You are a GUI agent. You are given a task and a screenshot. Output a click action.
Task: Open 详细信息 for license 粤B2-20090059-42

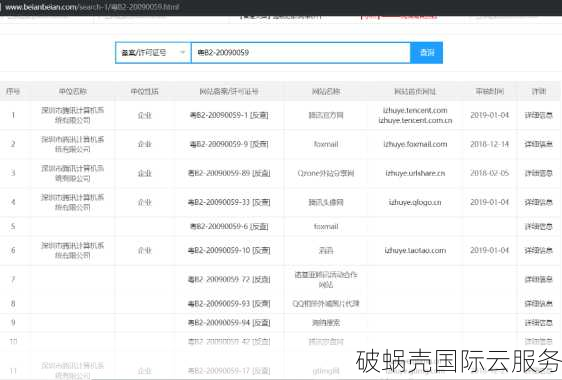pyautogui.click(x=539, y=341)
